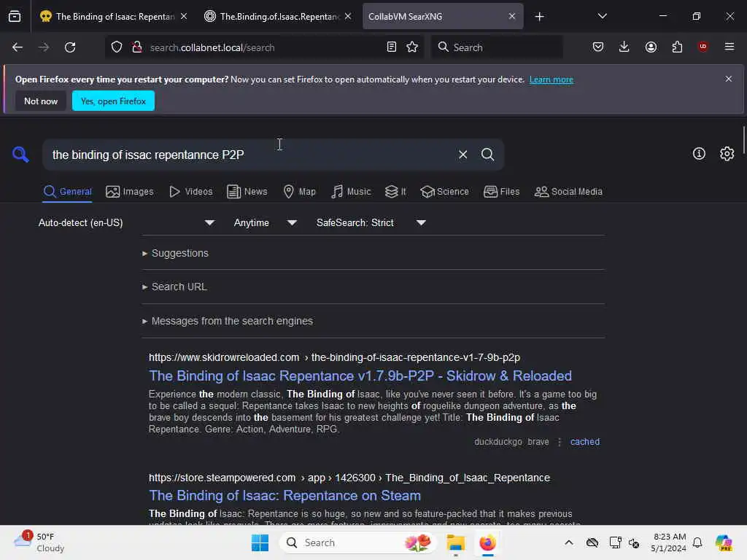Click the SearXNG logo magnifier icon
Viewport: 747px width, 560px height.
20,155
